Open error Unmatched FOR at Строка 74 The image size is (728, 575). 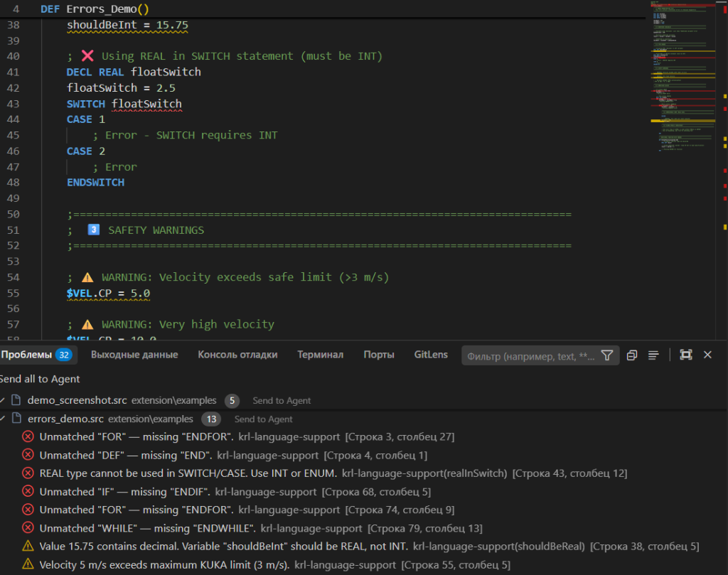pos(247,510)
